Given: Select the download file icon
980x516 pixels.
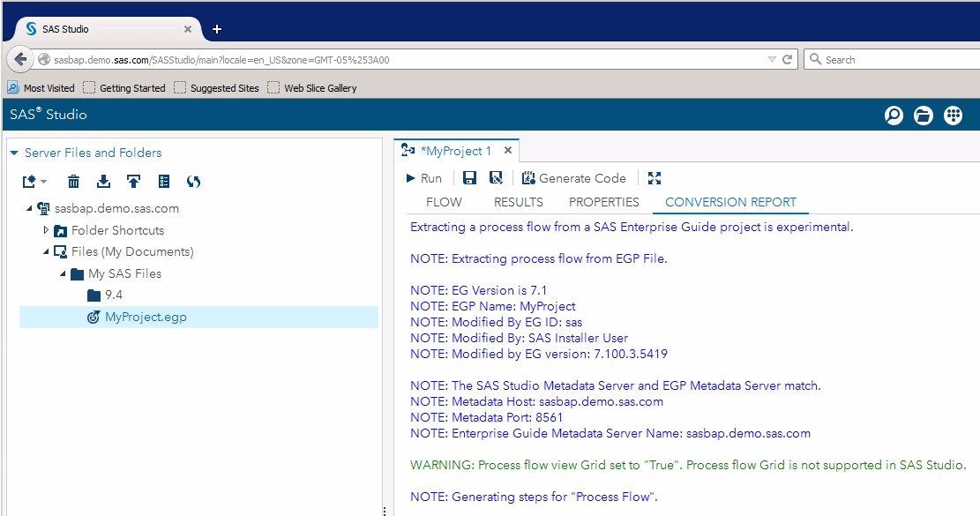Looking at the screenshot, I should click(x=103, y=182).
